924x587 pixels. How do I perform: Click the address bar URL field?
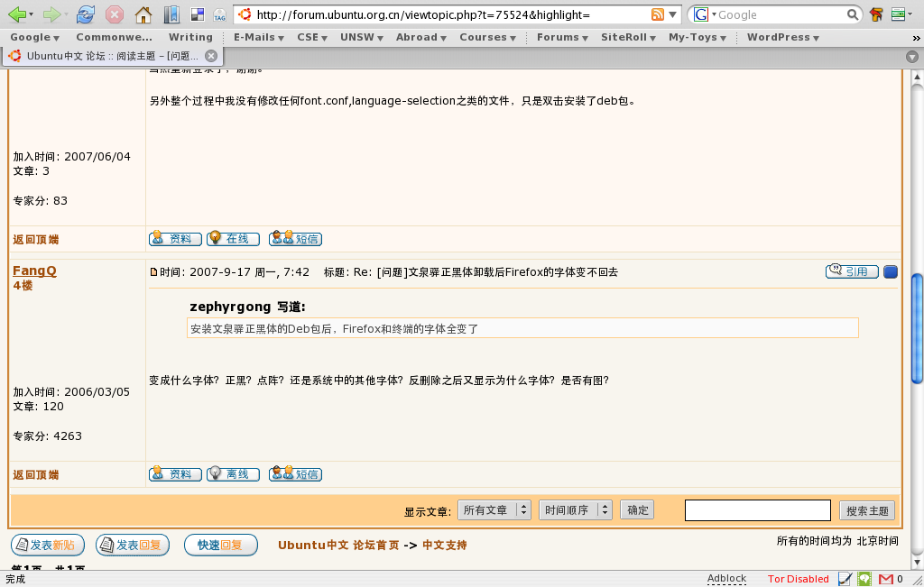coord(451,14)
